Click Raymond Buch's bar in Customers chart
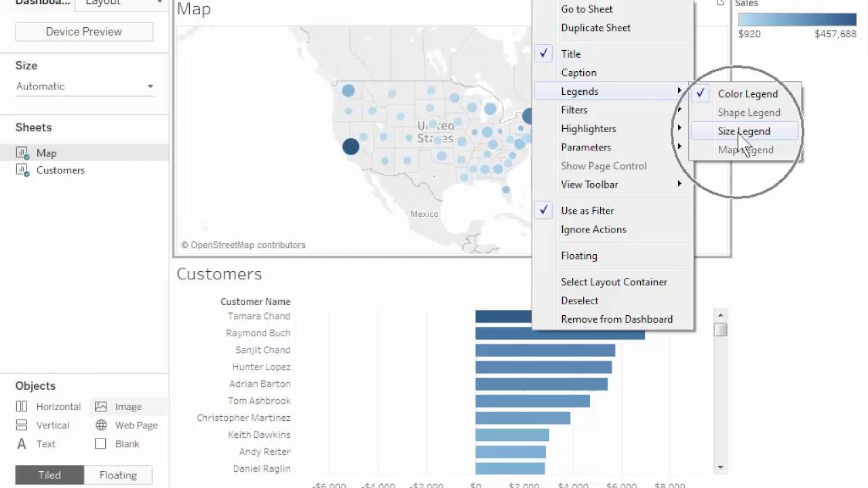 pos(560,333)
